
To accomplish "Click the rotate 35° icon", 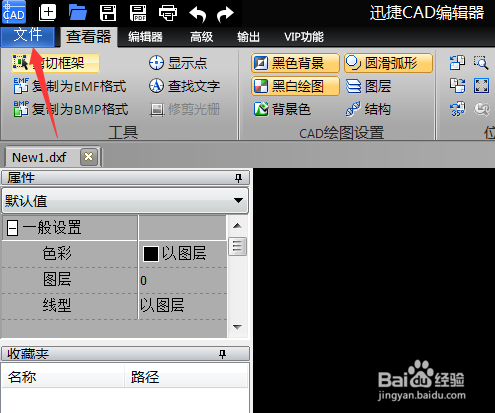I will pos(458,109).
